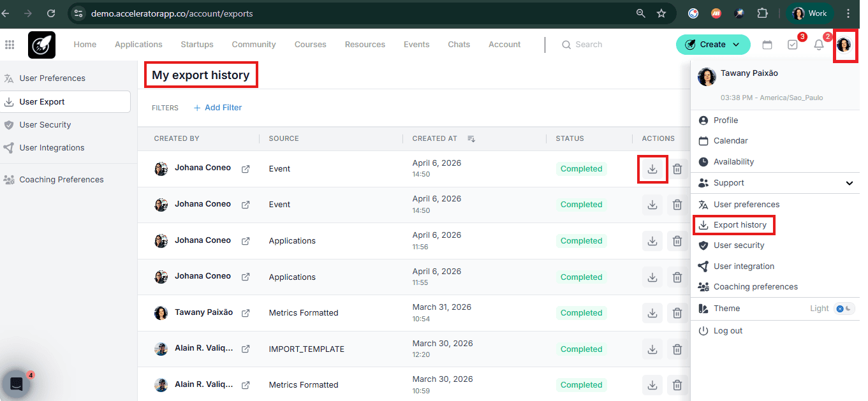Image resolution: width=868 pixels, height=401 pixels.
Task: Open the Create button dropdown
Action: coord(713,45)
